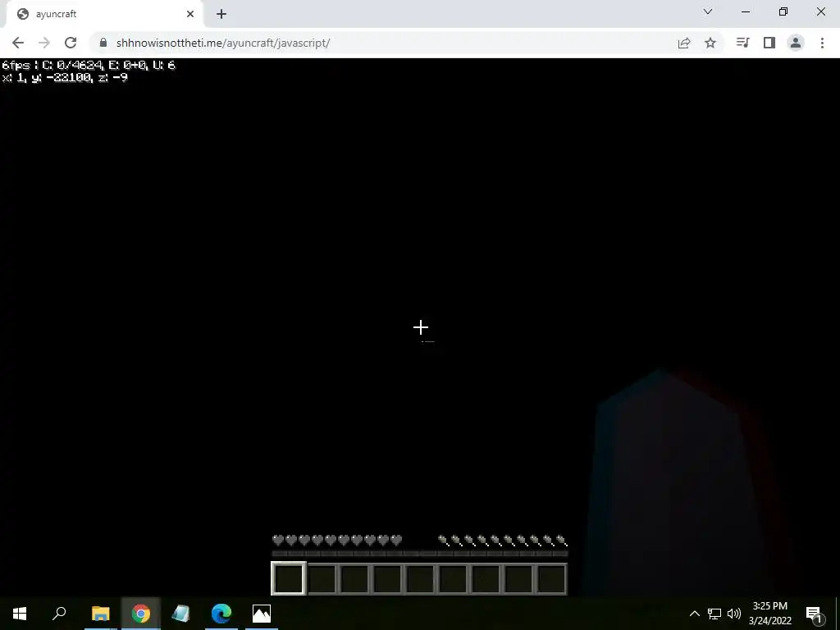Select the last hotbar slot
The image size is (840, 630).
(x=551, y=578)
